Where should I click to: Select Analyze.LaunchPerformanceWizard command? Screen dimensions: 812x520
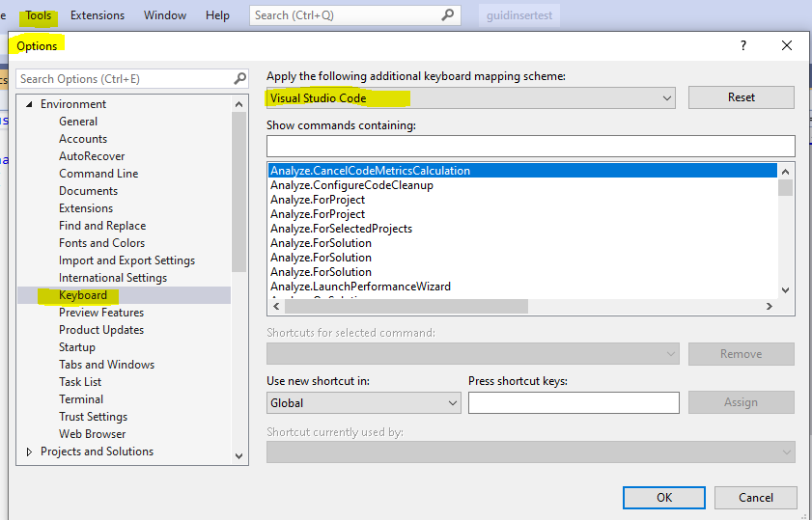pos(522,287)
